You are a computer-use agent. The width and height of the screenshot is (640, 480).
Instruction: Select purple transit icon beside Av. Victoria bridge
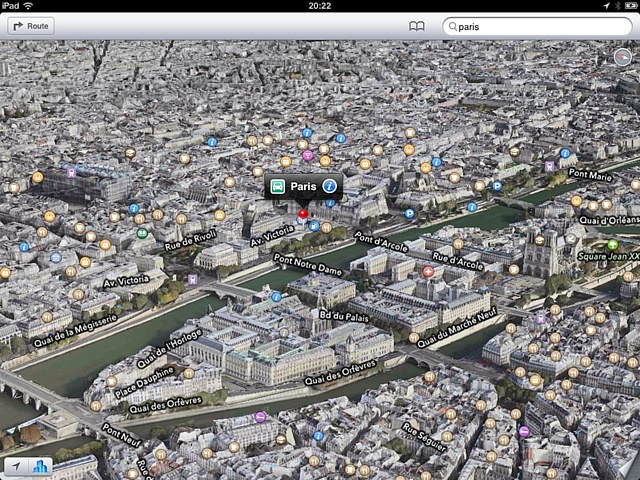193,280
